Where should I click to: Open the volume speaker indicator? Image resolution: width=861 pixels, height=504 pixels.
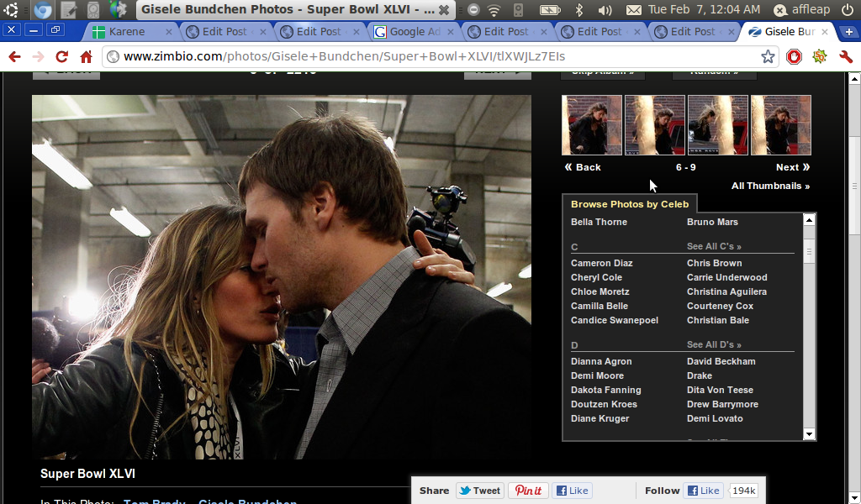click(605, 10)
